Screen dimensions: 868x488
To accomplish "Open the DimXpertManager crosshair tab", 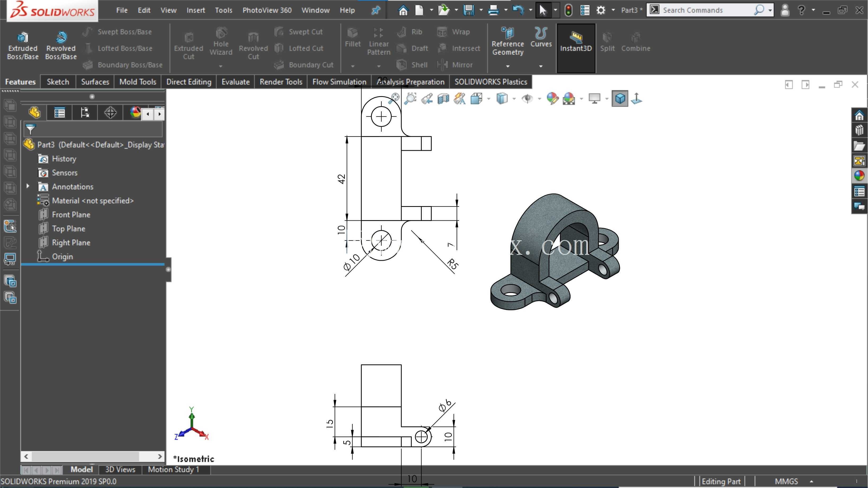I will [x=110, y=113].
